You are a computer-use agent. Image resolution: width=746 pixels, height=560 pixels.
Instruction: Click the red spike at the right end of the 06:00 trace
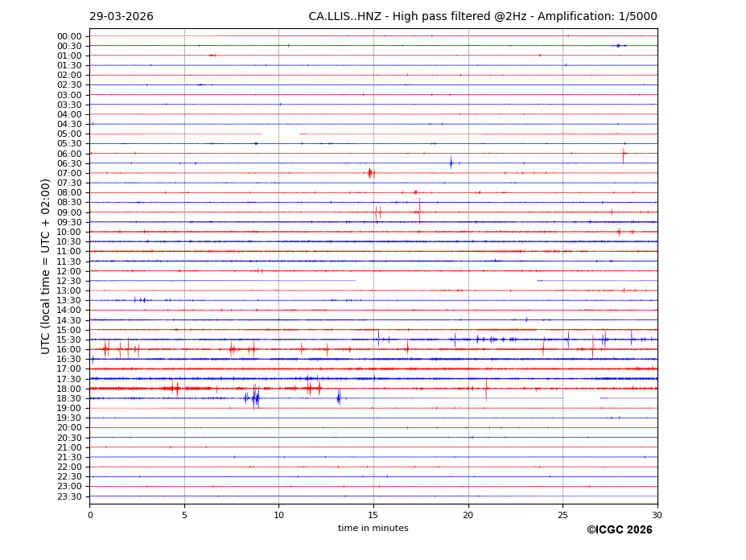click(x=623, y=154)
